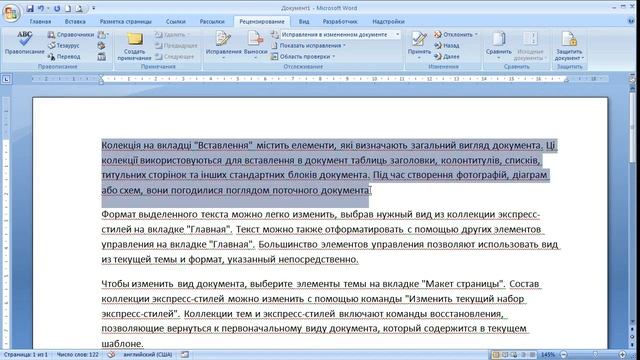Switch to Главная tab
The image size is (640, 360).
40,22
